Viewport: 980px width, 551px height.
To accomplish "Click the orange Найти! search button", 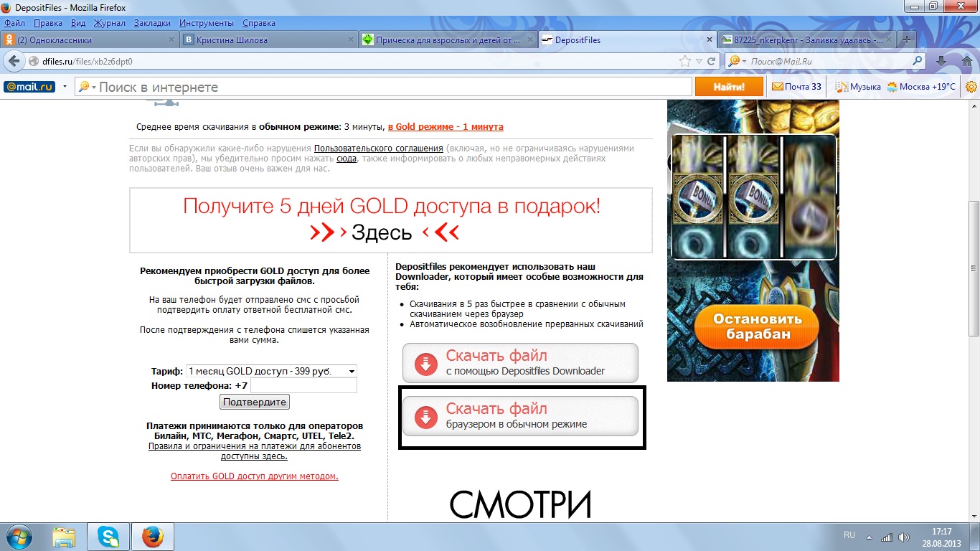I will [729, 87].
